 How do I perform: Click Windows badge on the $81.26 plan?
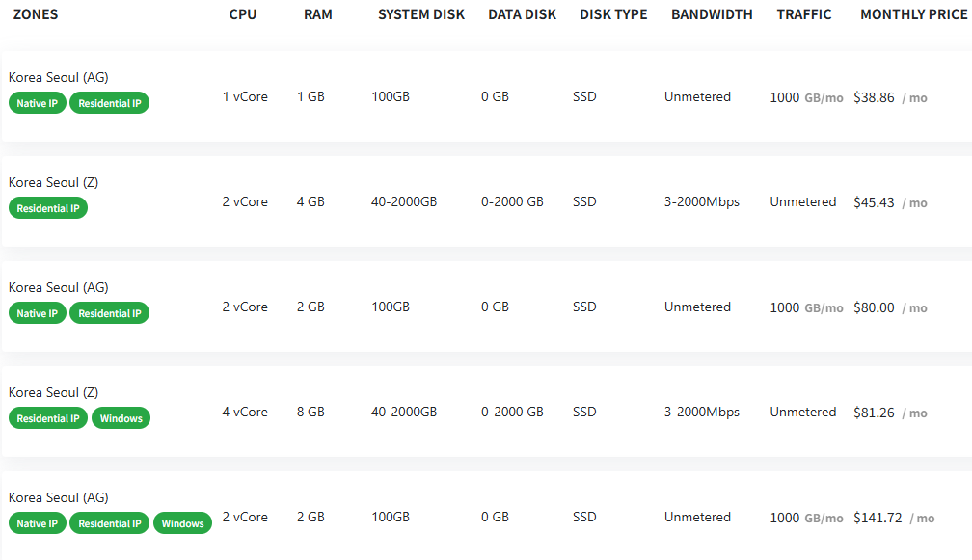click(121, 418)
